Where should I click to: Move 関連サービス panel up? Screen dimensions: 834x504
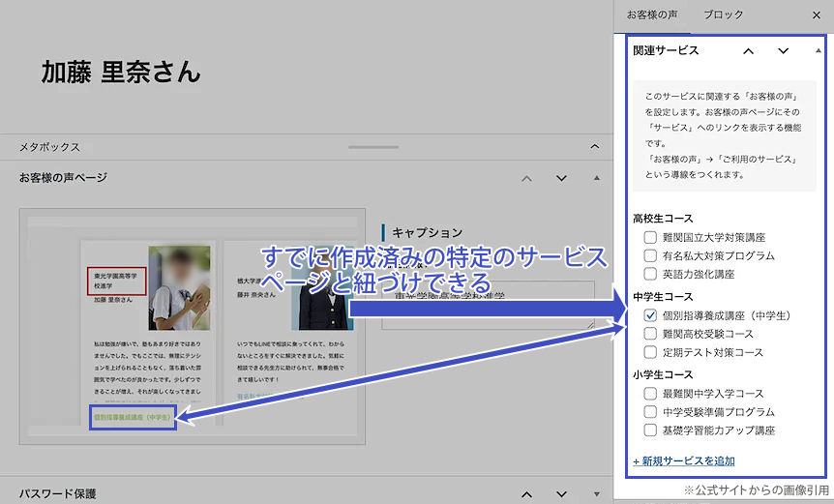748,51
